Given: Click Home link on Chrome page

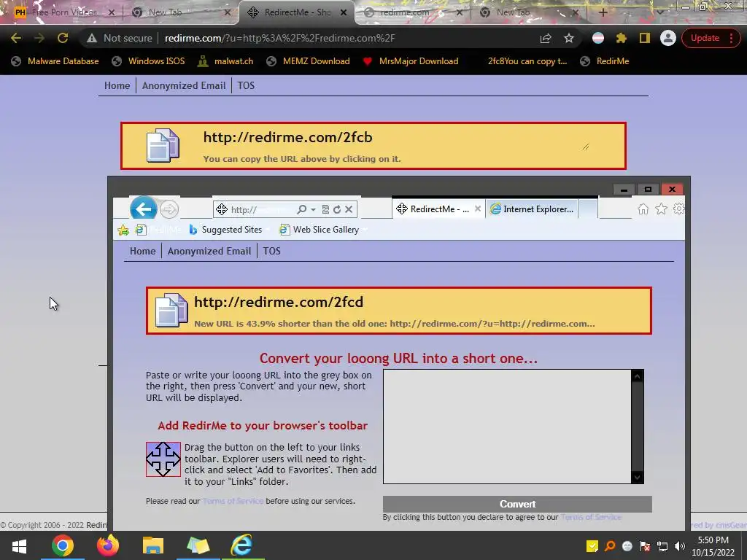Looking at the screenshot, I should point(117,86).
